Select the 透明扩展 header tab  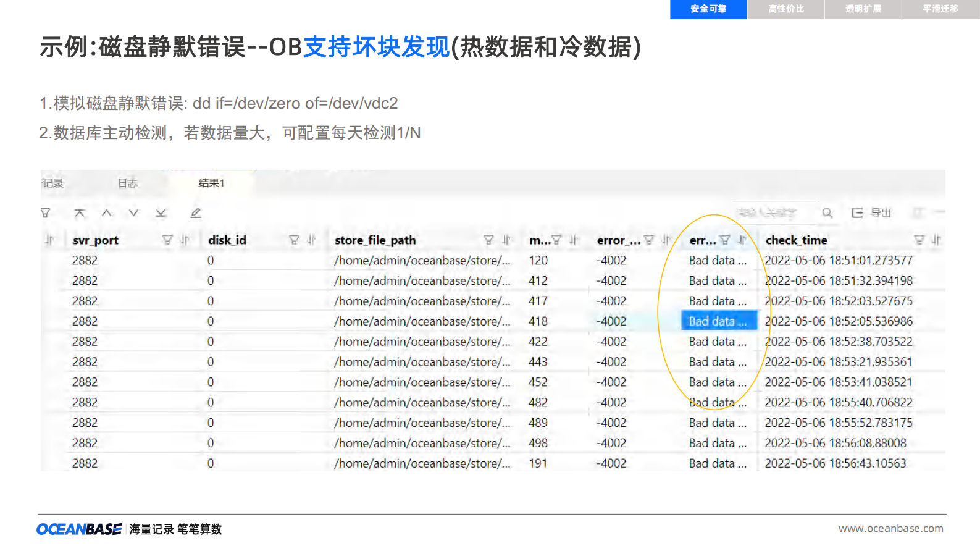click(x=863, y=9)
